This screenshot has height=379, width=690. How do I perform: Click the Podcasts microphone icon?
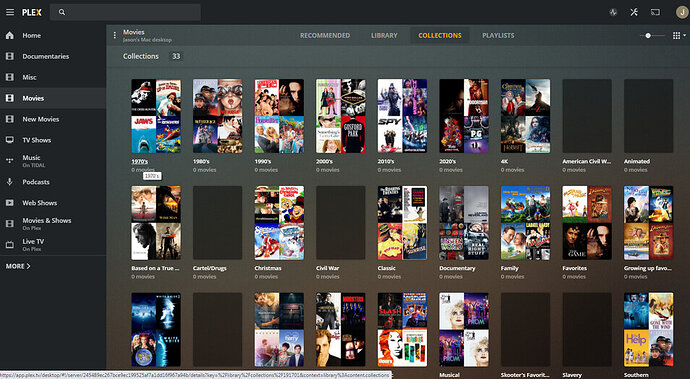tap(10, 182)
